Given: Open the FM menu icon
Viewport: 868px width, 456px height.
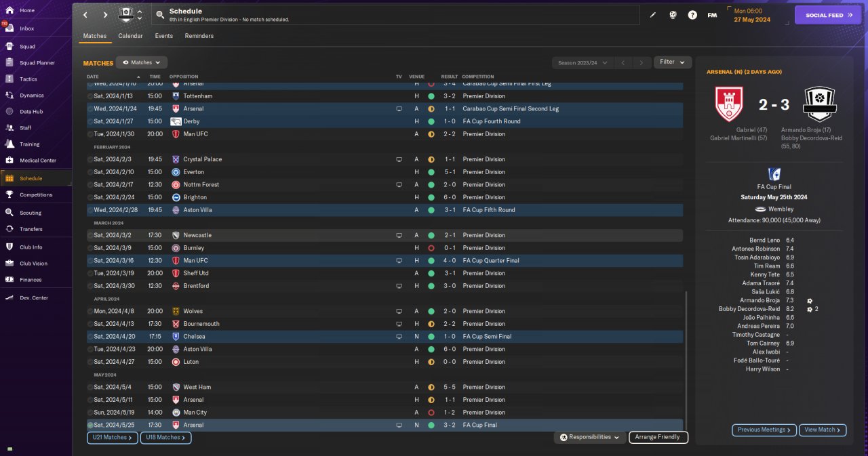Looking at the screenshot, I should click(712, 15).
